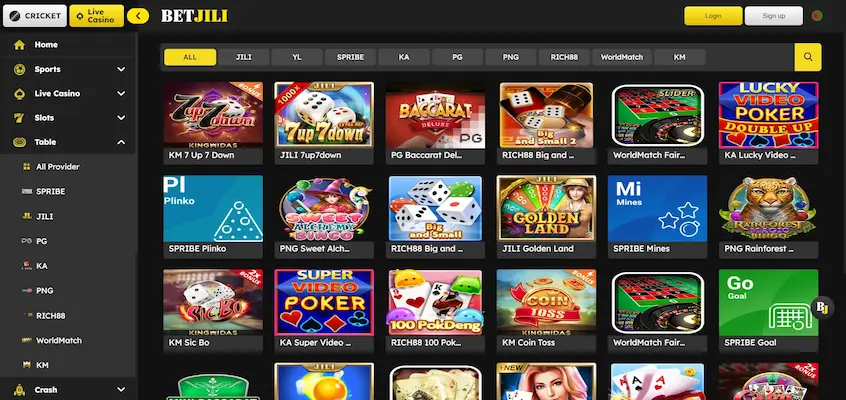Screen dimensions: 846x400
Task: Collapse the Table menu chevron
Action: pos(121,142)
